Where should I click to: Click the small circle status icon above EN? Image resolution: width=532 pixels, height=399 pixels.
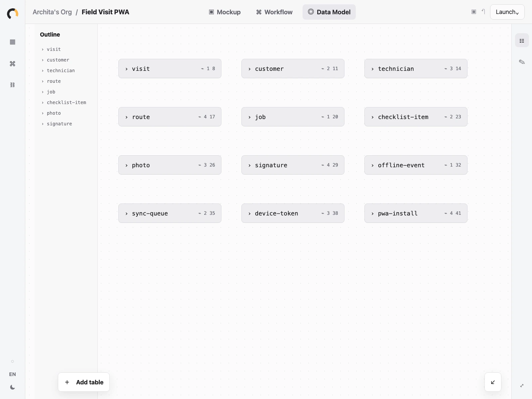13,361
